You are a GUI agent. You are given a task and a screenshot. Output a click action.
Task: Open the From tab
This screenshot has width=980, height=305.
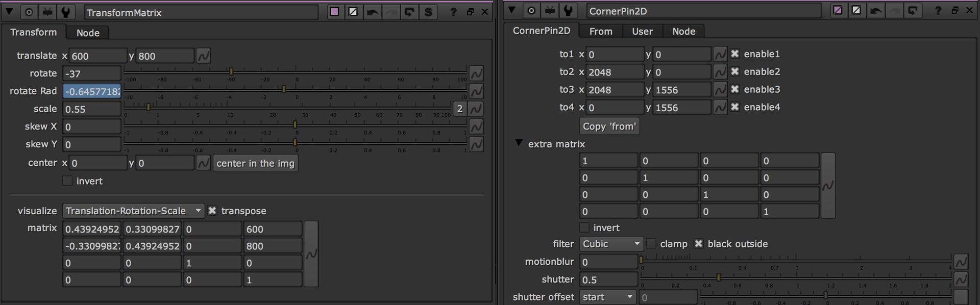(601, 31)
